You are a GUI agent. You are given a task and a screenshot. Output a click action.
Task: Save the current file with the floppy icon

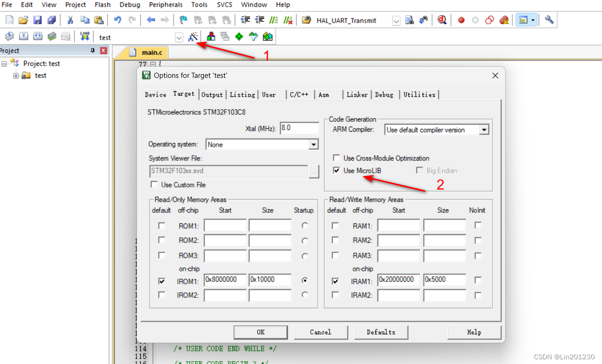tap(37, 20)
